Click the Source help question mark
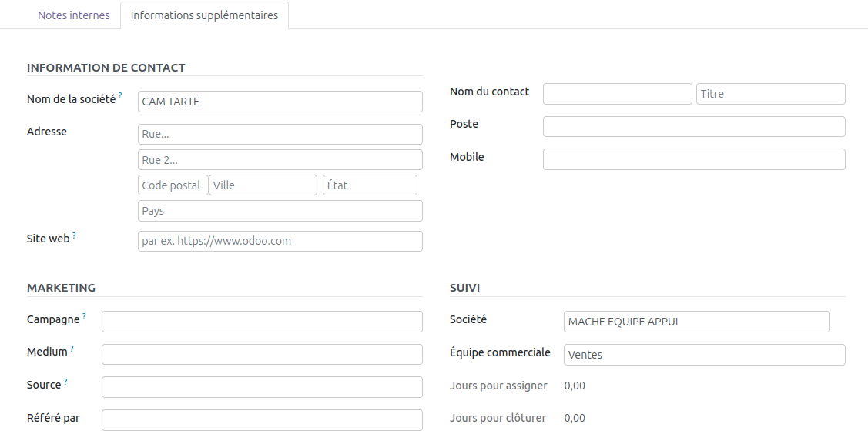 coord(65,382)
